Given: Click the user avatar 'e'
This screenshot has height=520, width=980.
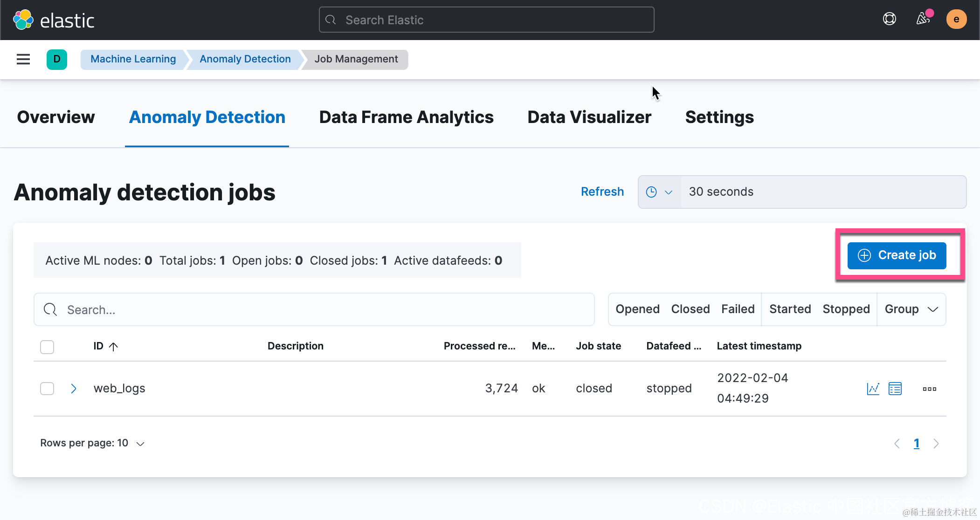Looking at the screenshot, I should pos(956,19).
